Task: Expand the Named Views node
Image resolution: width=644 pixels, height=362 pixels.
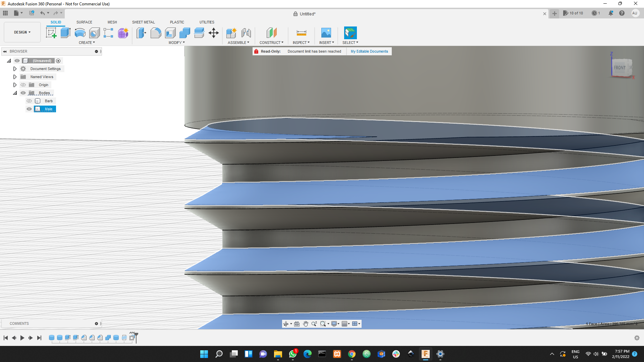Action: pyautogui.click(x=15, y=77)
